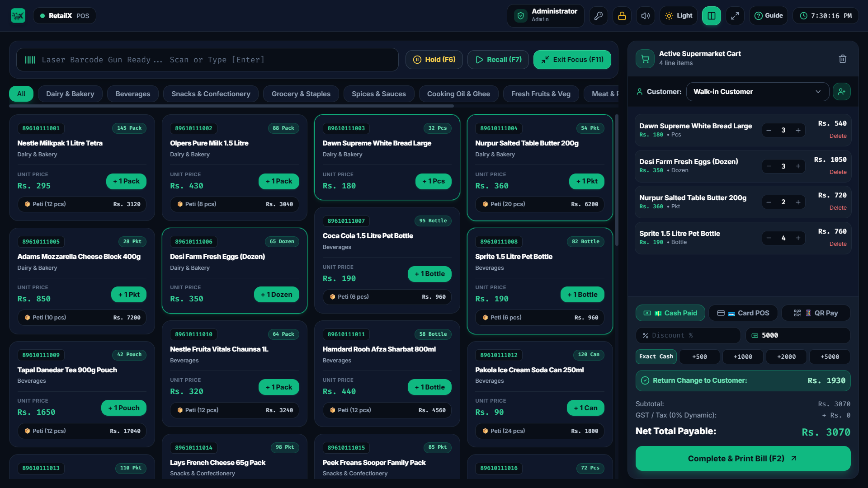Recall a held sale (F7)
This screenshot has width=868, height=488.
[x=498, y=60]
